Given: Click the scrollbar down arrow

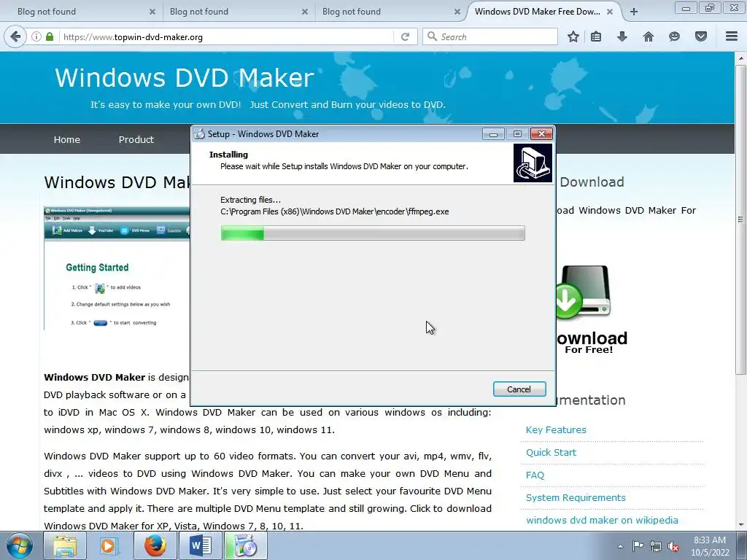Looking at the screenshot, I should click(740, 525).
